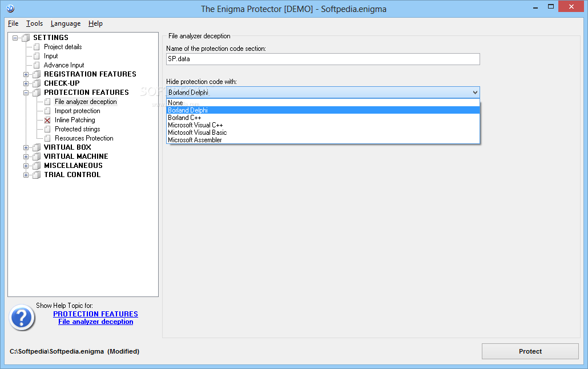Choose None in the dropdown list
The width and height of the screenshot is (588, 369).
pyautogui.click(x=323, y=103)
